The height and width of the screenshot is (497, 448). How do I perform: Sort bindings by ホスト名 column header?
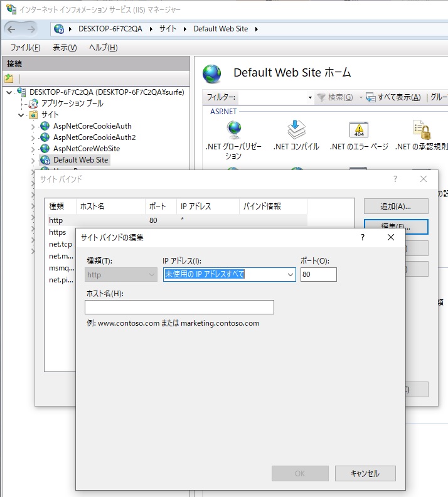(x=110, y=206)
